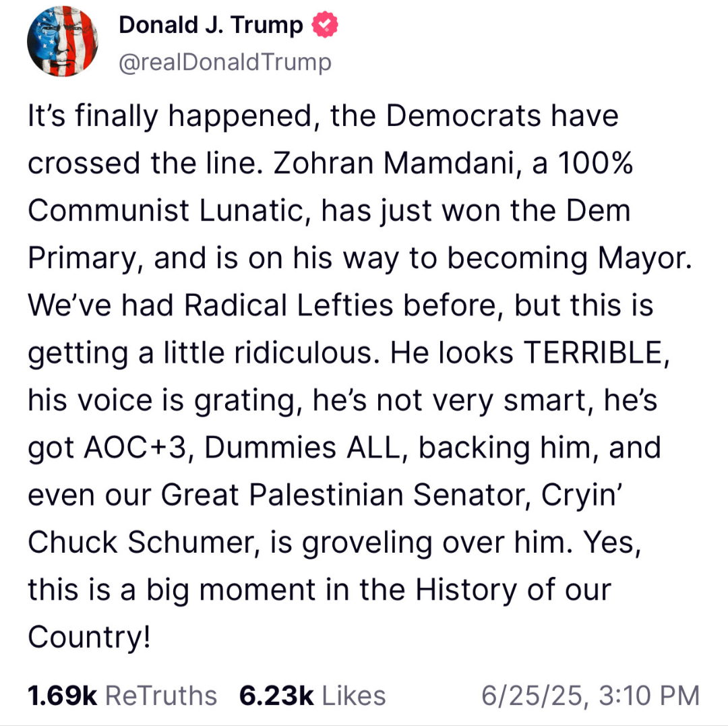Click the words Radical Lefties
Viewport: 728px width, 726px height.
click(289, 305)
